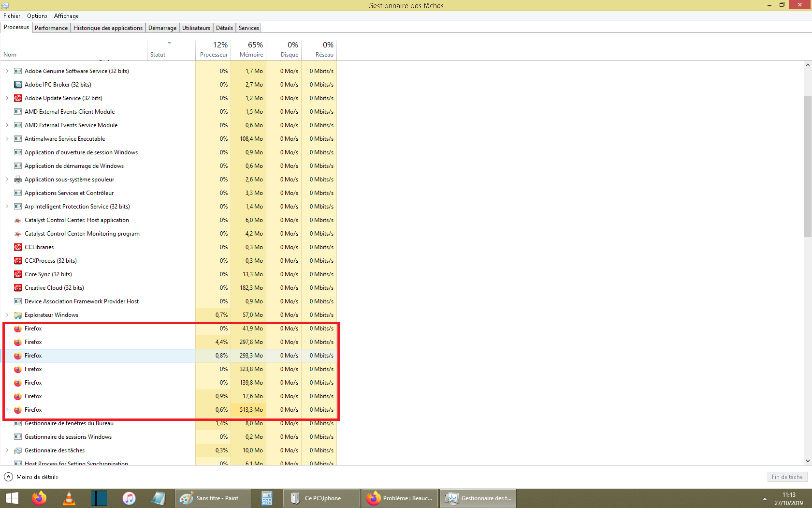Image resolution: width=812 pixels, height=508 pixels.
Task: Open the Options menu
Action: click(x=37, y=16)
